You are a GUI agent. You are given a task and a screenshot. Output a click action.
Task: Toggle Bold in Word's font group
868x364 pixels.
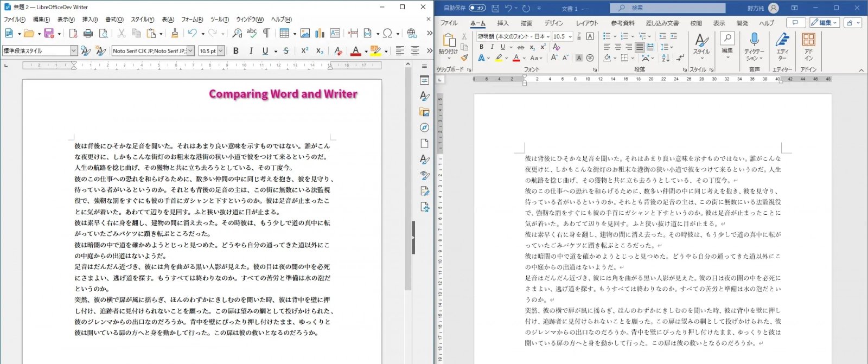481,47
